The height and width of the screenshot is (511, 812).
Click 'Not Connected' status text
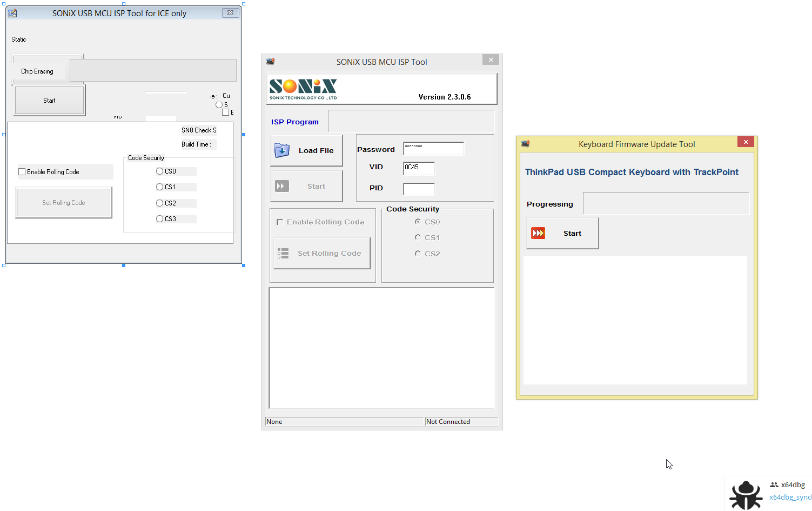tap(448, 422)
